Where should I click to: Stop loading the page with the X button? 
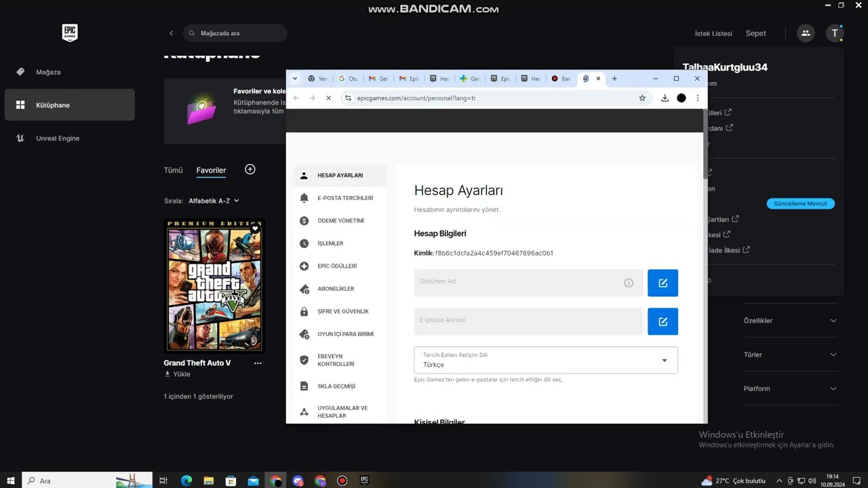[328, 98]
